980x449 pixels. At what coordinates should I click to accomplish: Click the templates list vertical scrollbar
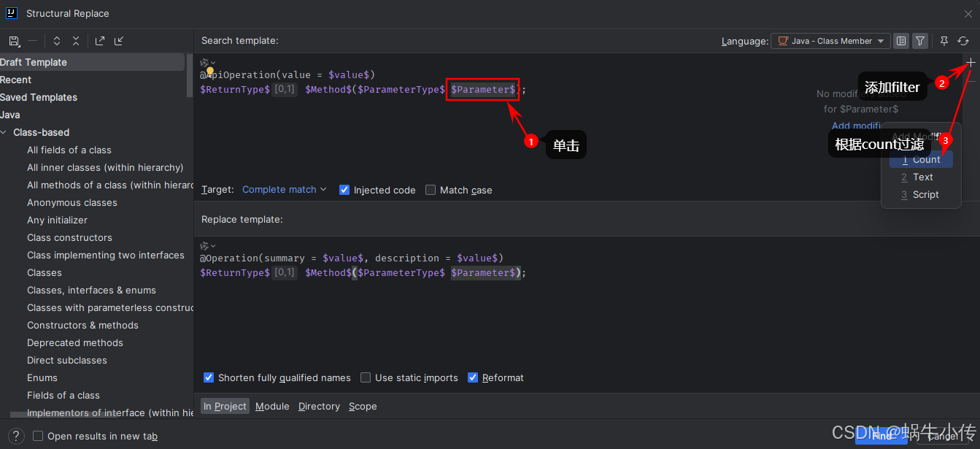pos(190,76)
